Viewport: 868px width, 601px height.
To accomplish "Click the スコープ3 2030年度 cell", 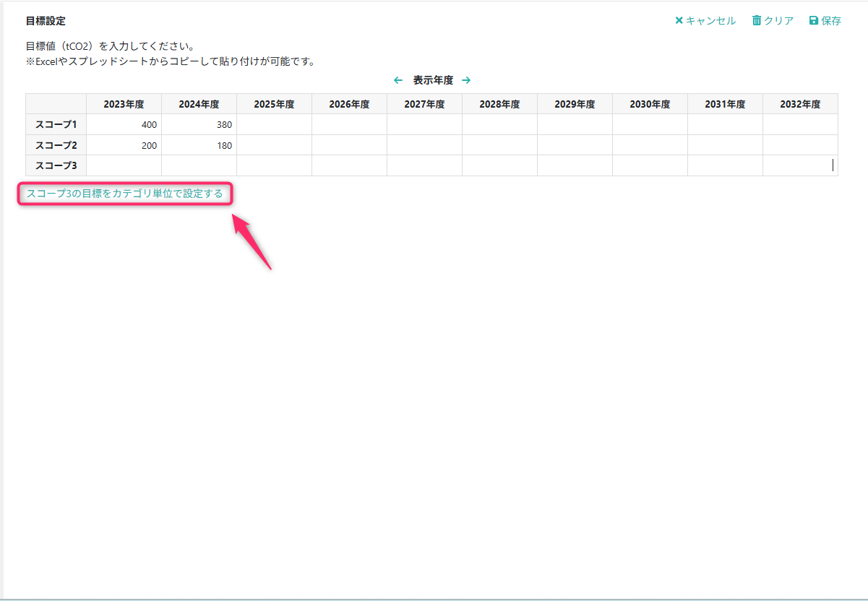I will 650,165.
